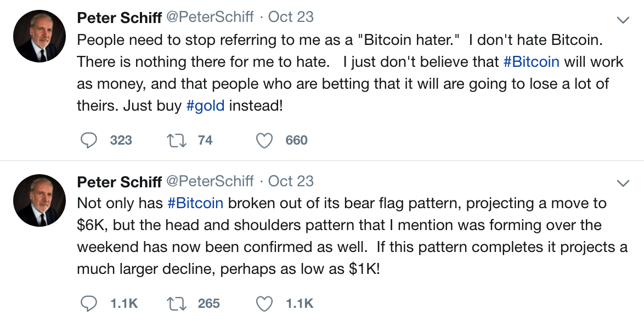Click the 1.1K reply count
This screenshot has height=321, width=644.
point(124,303)
